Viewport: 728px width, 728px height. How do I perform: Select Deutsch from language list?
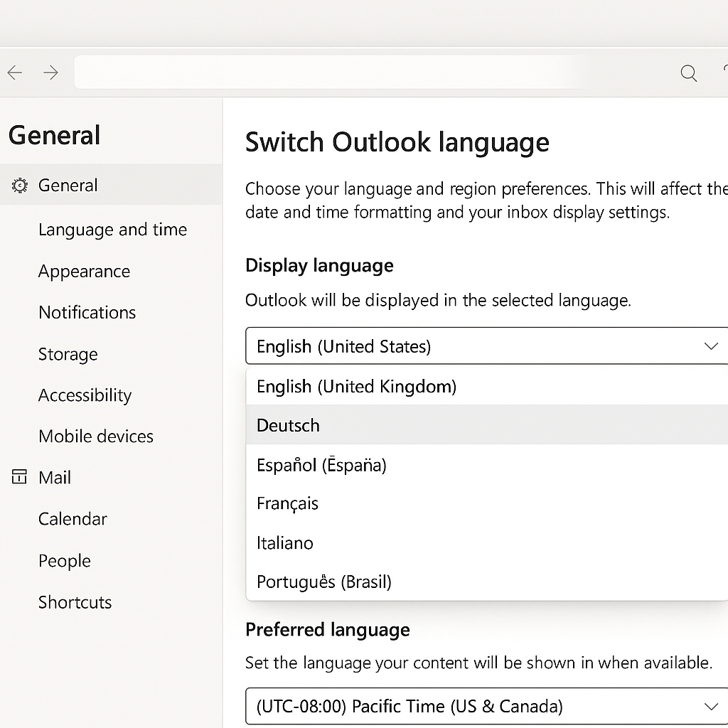click(x=487, y=425)
